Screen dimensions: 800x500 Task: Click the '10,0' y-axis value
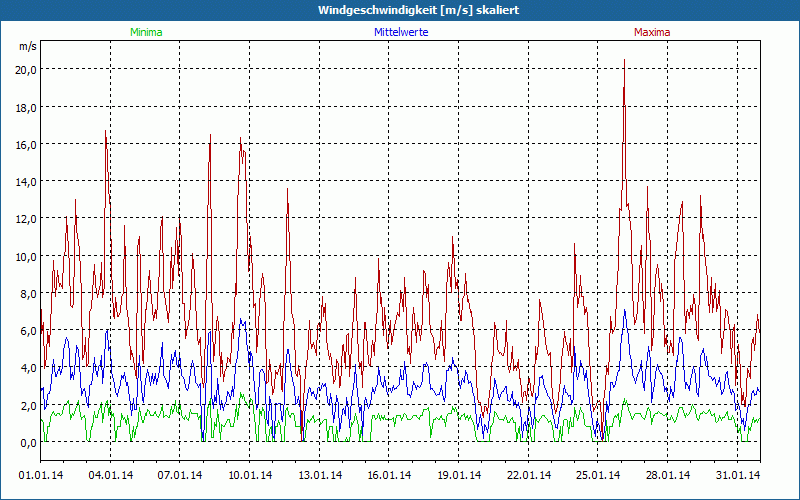point(26,257)
